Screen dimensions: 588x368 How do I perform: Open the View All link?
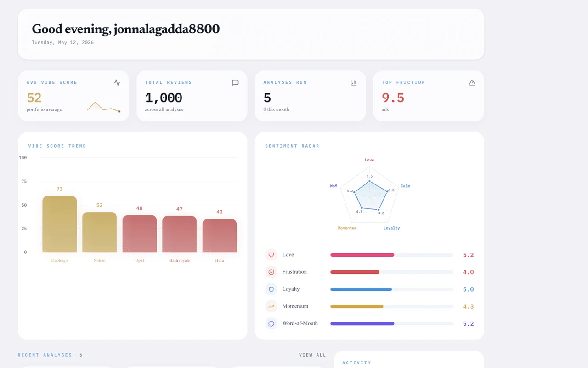(x=312, y=355)
